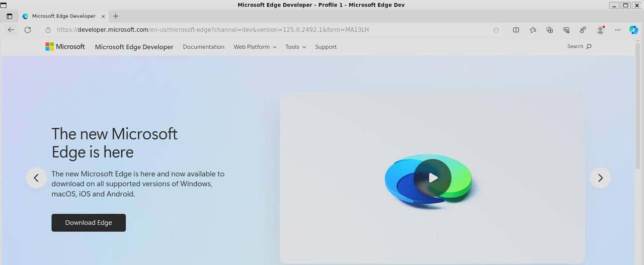Image resolution: width=644 pixels, height=265 pixels.
Task: Open Settings and more ellipsis menu
Action: click(x=618, y=30)
